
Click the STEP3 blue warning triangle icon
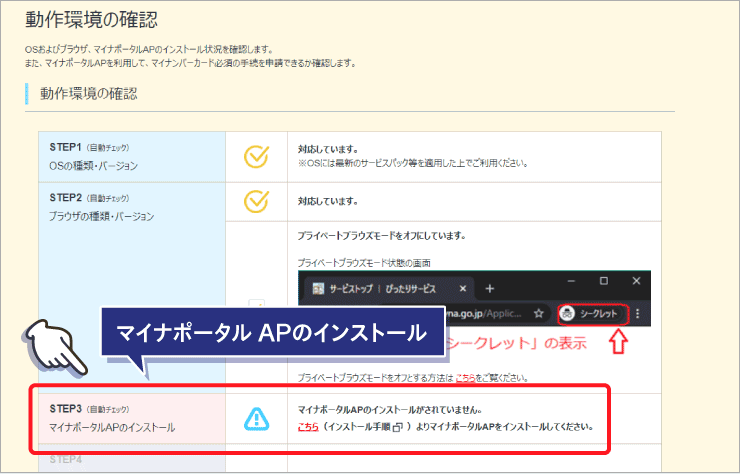coord(256,419)
